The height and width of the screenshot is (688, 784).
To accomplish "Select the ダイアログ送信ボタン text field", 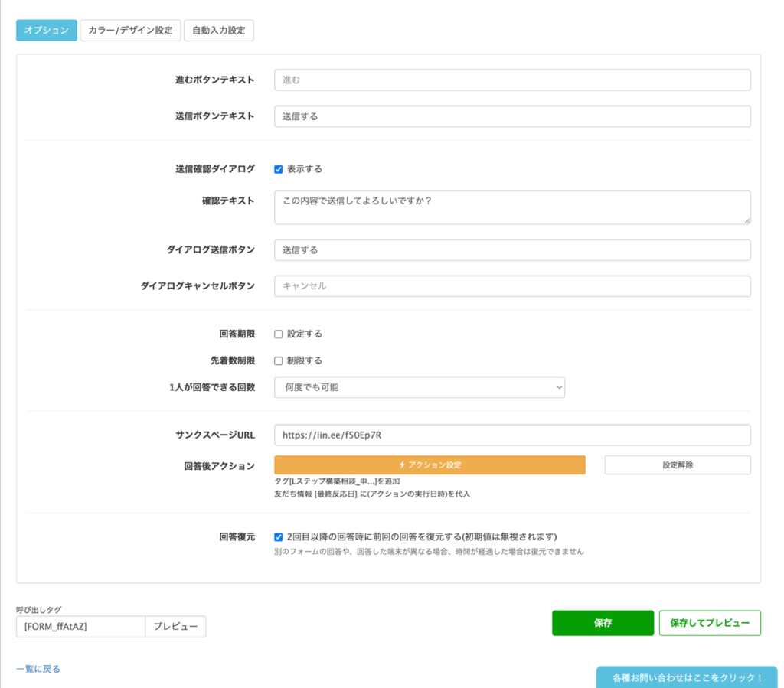I will [511, 250].
